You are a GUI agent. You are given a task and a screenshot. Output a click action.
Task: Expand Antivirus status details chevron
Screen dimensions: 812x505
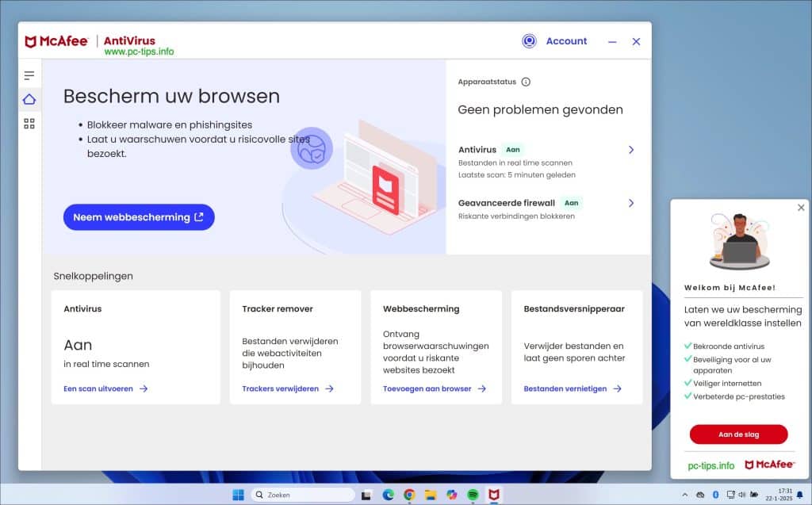click(x=630, y=150)
